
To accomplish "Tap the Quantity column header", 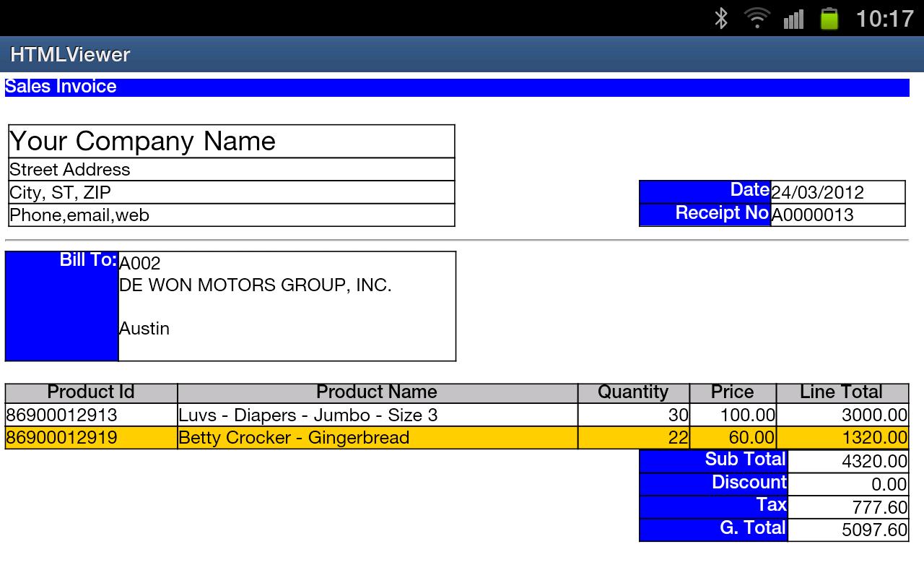I will tap(633, 392).
